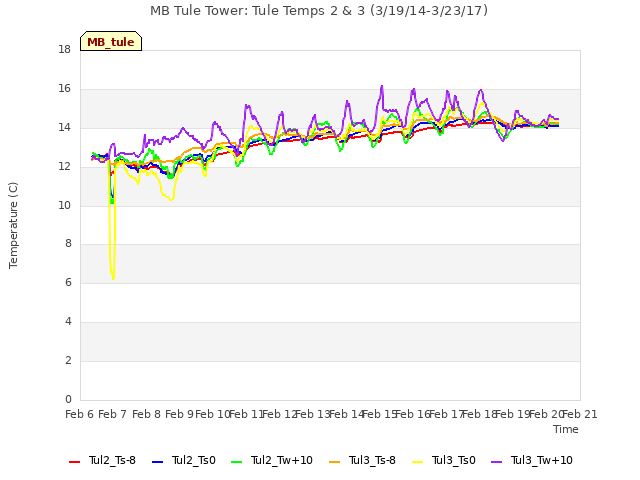Click the red Tul2_Ts-8 legend color marker
The image size is (640, 480).
pyautogui.click(x=75, y=462)
